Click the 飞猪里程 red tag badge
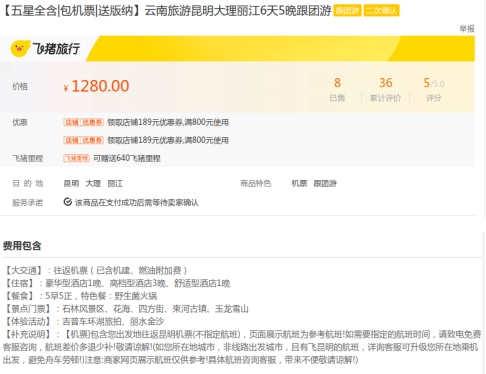The image size is (486, 374). coord(76,158)
